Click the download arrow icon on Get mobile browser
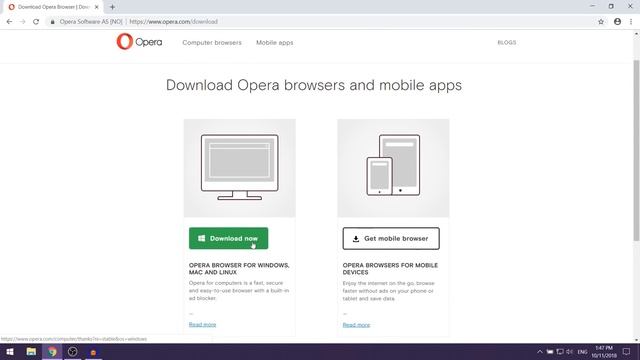 356,239
